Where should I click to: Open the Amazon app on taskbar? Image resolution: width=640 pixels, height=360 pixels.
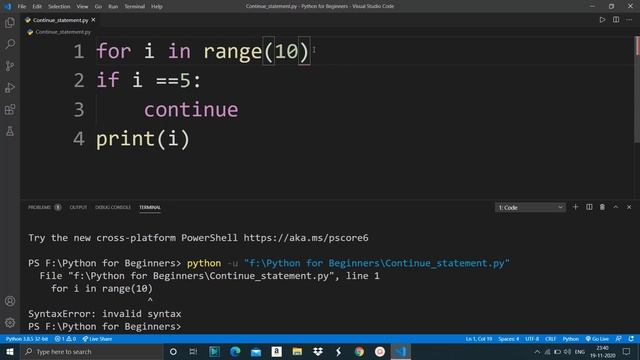tap(276, 351)
